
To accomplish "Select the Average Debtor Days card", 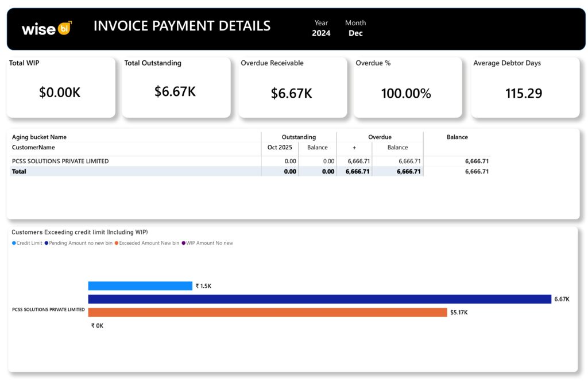I will click(x=524, y=87).
